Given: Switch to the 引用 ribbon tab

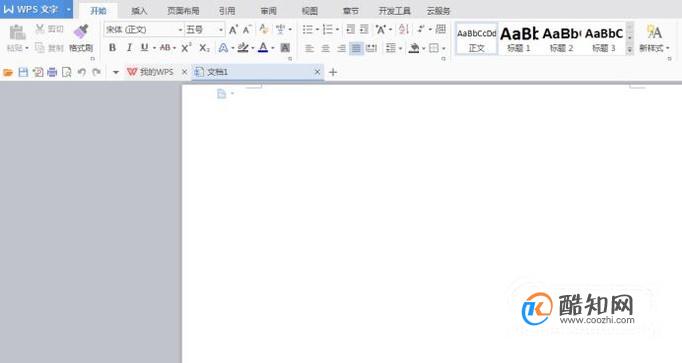Looking at the screenshot, I should (227, 11).
